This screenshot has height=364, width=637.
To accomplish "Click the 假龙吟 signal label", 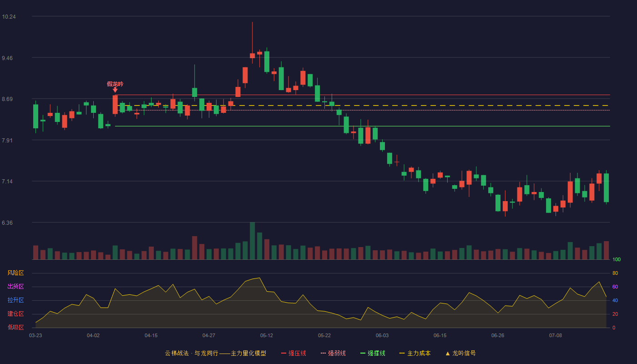I will pos(115,84).
